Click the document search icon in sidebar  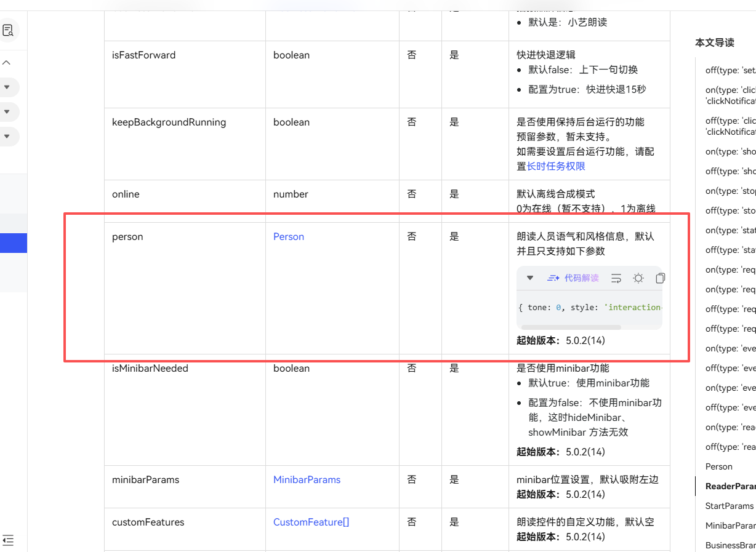pyautogui.click(x=8, y=30)
